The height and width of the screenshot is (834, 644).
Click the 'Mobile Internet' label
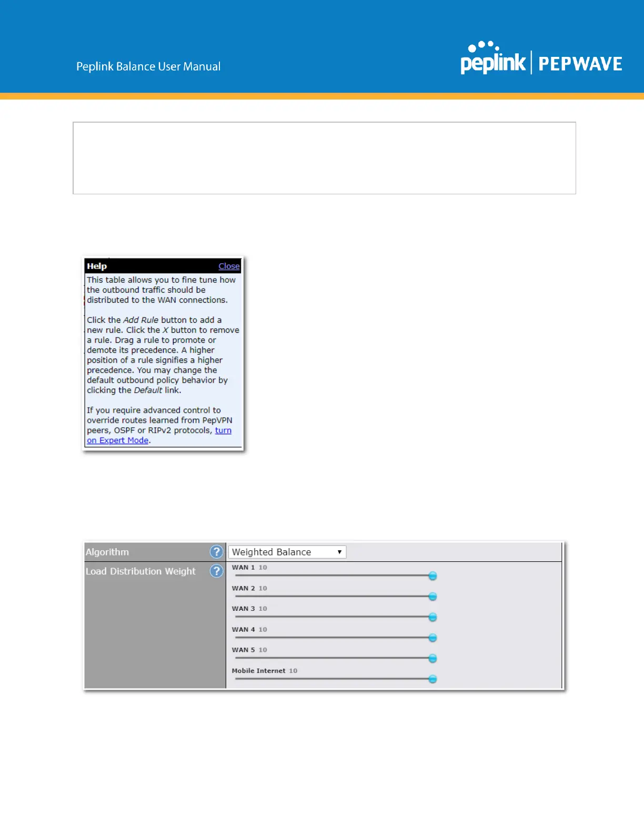pyautogui.click(x=258, y=671)
